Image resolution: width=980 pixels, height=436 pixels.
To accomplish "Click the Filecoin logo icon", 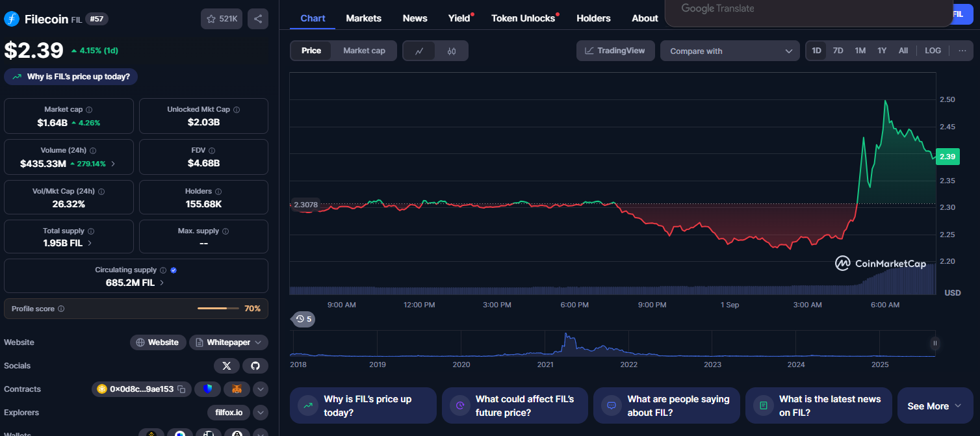I will (12, 19).
